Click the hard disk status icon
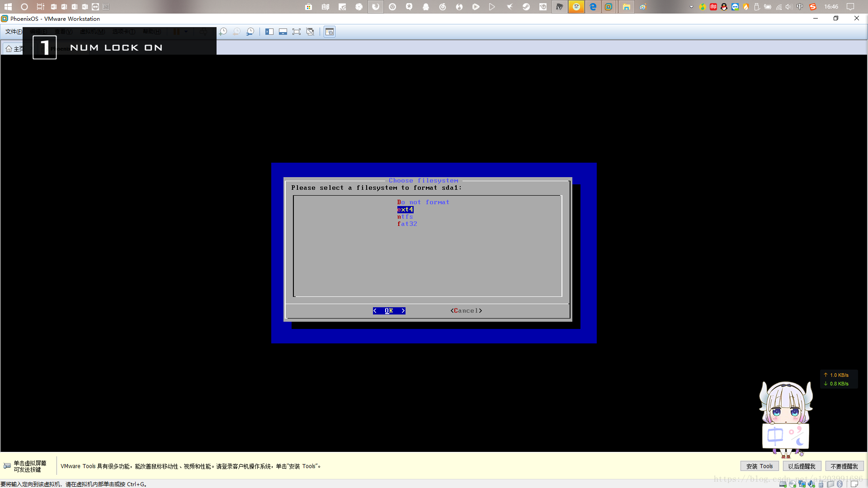 783,484
